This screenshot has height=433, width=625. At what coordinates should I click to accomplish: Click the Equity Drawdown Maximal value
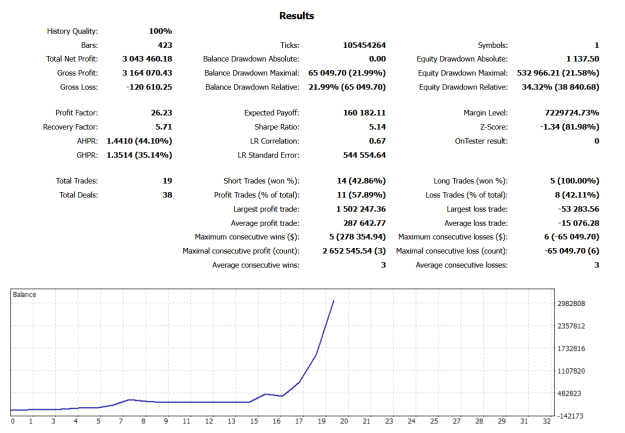point(558,73)
